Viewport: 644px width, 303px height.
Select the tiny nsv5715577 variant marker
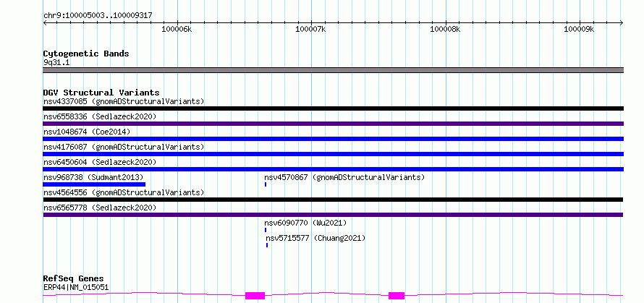[267, 245]
